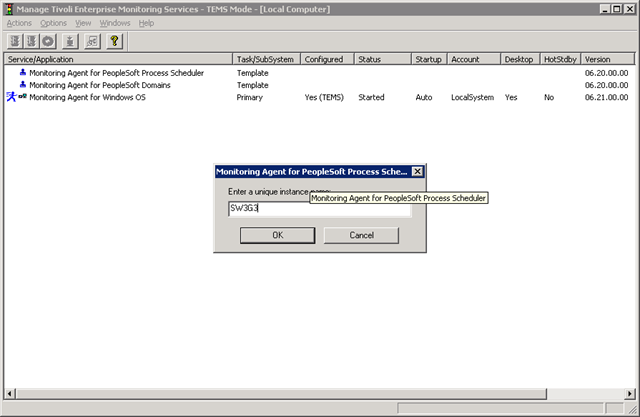Minimize the main Tivoli window

coord(606,9)
